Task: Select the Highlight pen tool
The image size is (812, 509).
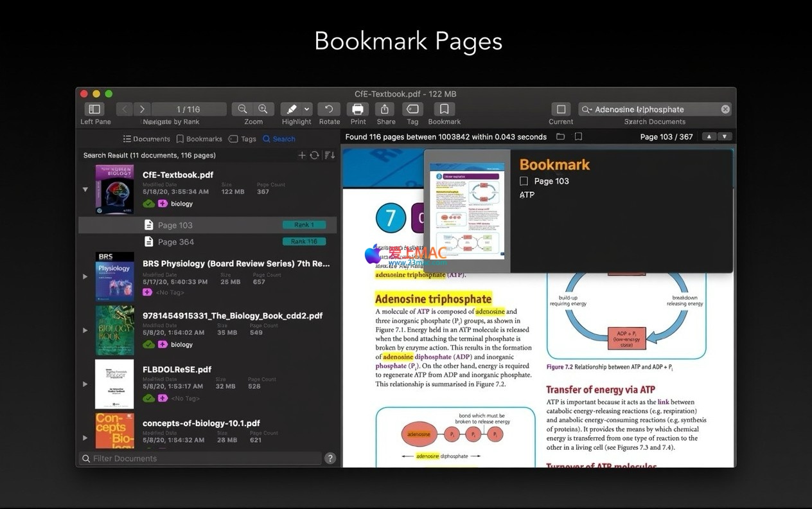Action: point(291,109)
